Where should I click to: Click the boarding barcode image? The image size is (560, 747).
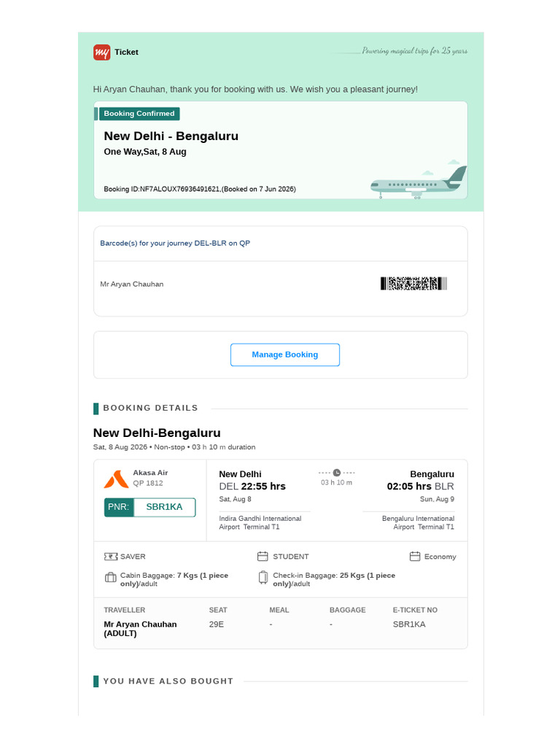[x=414, y=284]
